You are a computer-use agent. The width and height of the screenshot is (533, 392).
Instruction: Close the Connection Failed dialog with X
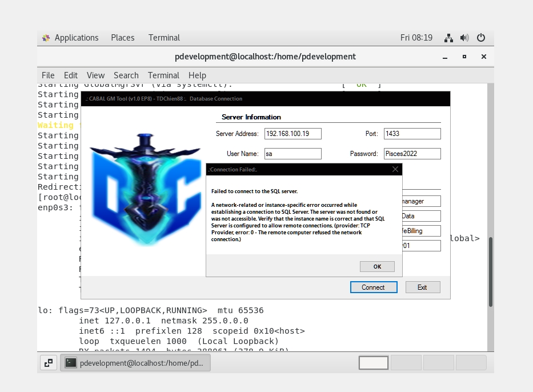point(395,169)
